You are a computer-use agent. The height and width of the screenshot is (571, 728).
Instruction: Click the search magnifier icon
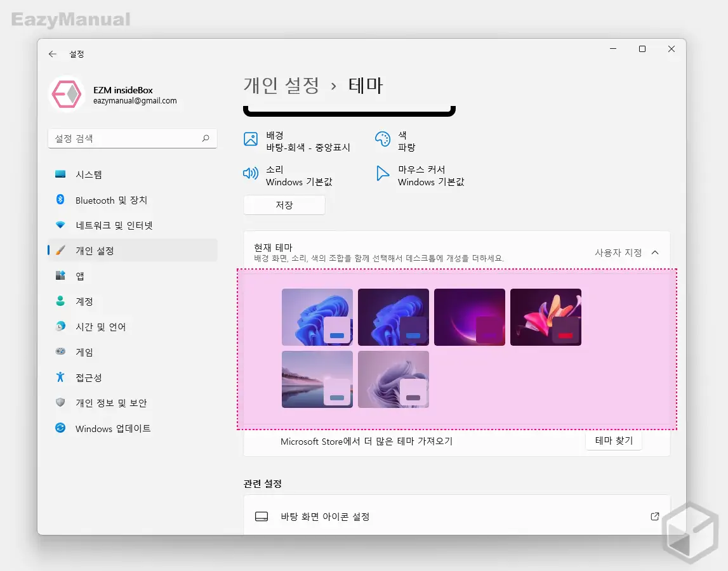206,138
